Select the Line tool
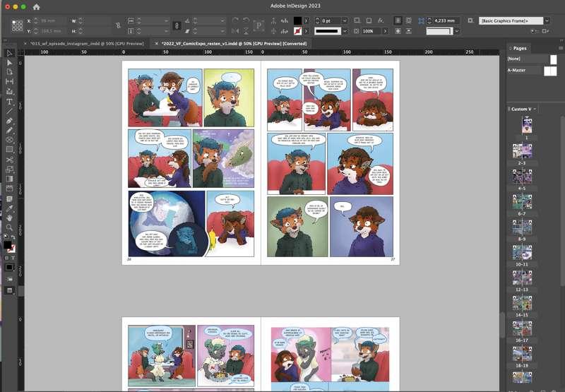Image resolution: width=565 pixels, height=392 pixels. (9, 111)
